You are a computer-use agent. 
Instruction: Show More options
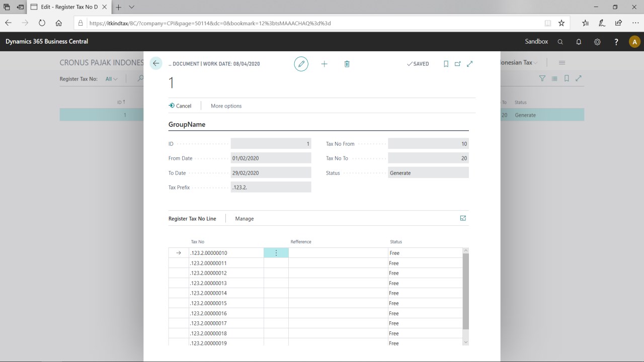point(226,106)
